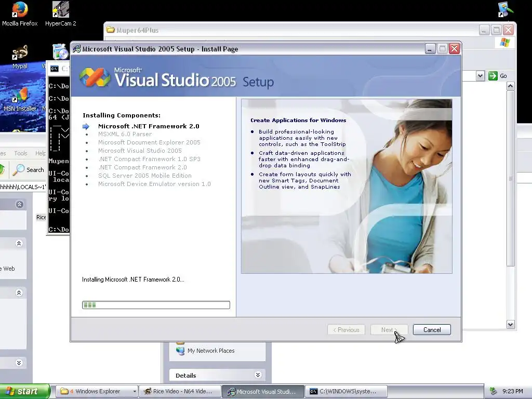The image size is (532, 399).
Task: Open the Windows Explorer taskbar group dropdown
Action: [135, 391]
